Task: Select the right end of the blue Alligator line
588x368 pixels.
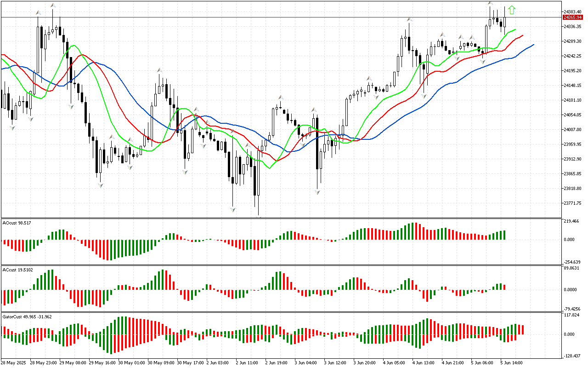Action: coord(533,45)
